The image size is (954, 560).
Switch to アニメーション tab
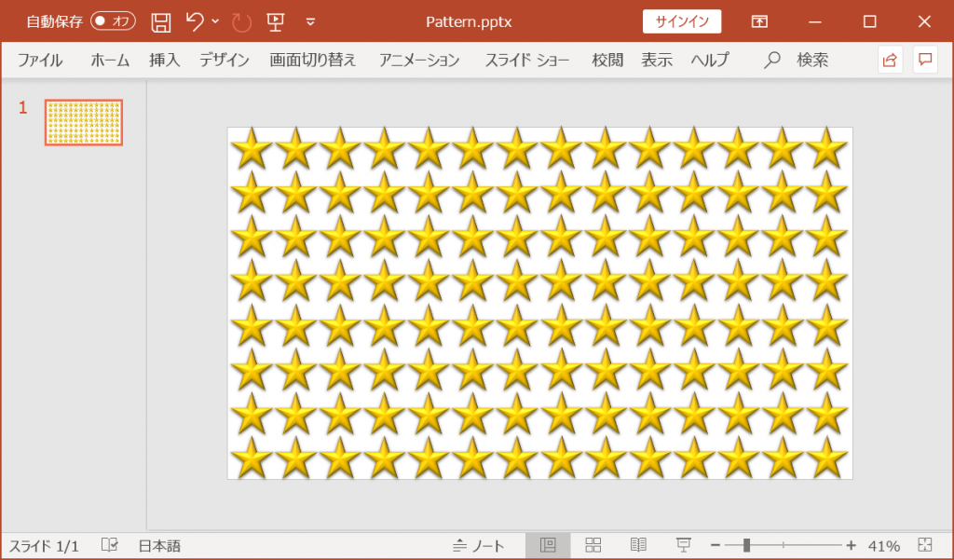pyautogui.click(x=419, y=60)
